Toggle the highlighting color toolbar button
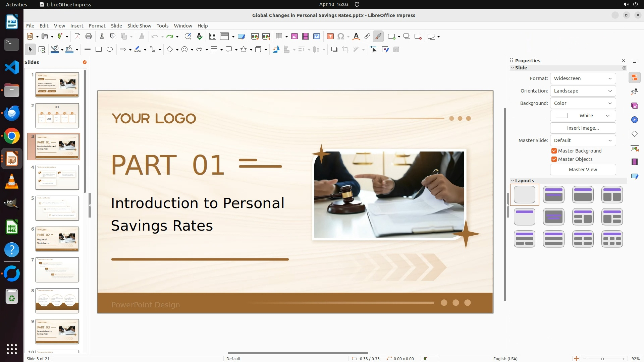 coord(378,37)
